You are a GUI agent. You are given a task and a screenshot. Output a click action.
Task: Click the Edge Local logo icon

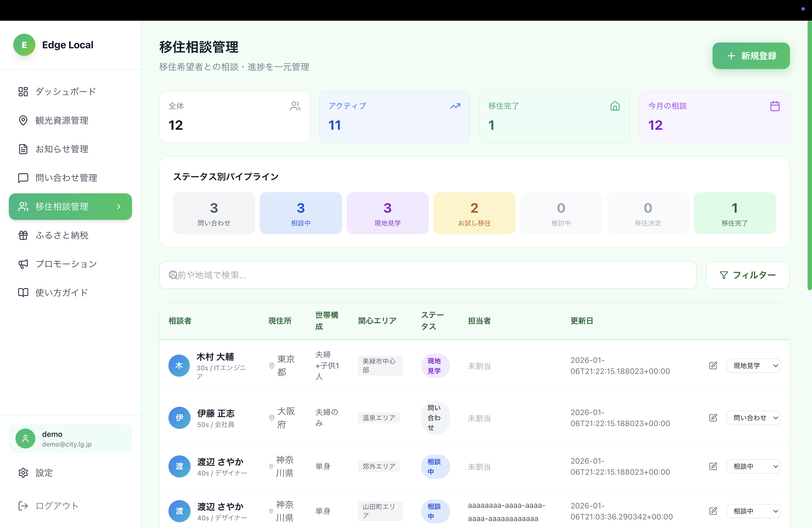(x=24, y=45)
